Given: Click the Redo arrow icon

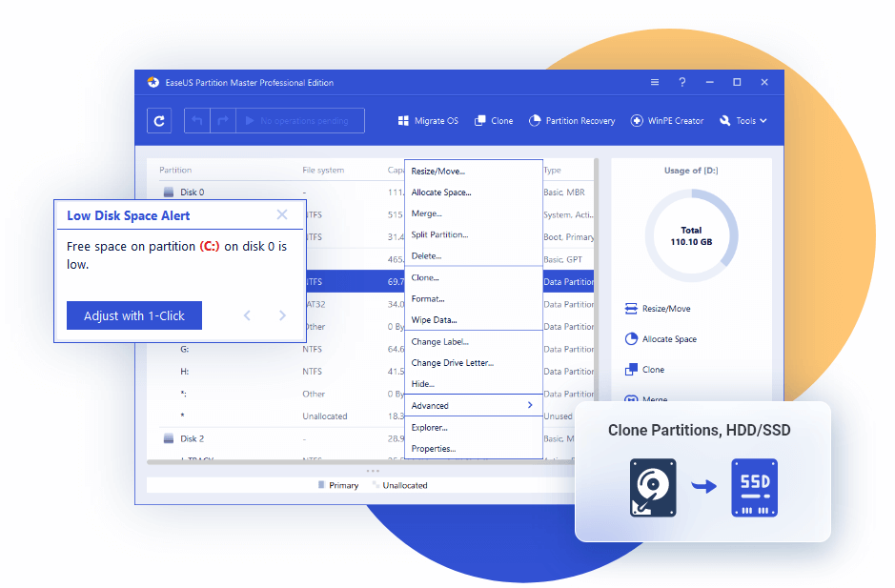Looking at the screenshot, I should click(221, 121).
